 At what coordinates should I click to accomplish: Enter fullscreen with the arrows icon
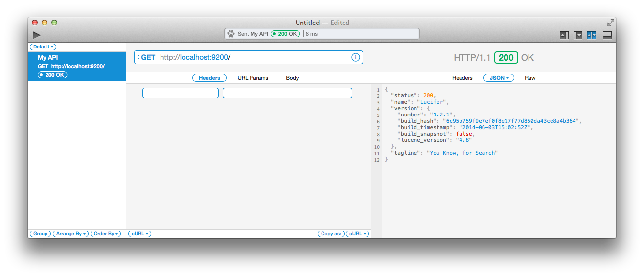[x=610, y=23]
